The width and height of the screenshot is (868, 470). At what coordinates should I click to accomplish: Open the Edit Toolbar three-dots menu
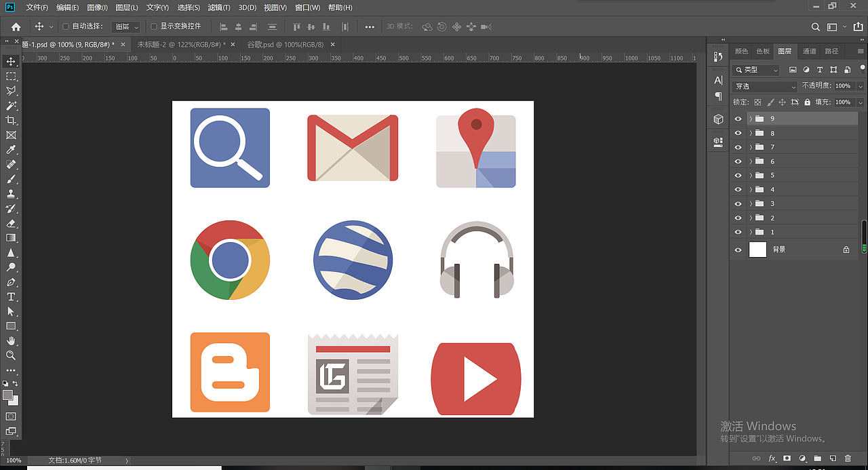pos(11,371)
